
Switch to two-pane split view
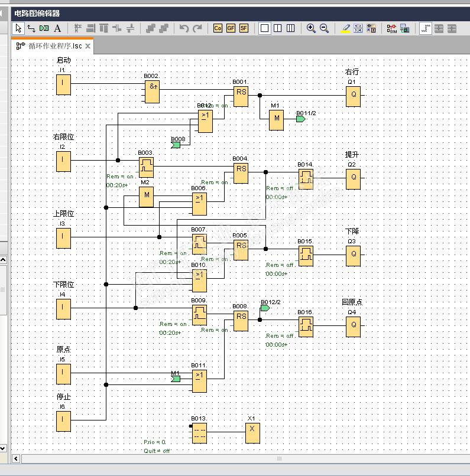click(277, 28)
